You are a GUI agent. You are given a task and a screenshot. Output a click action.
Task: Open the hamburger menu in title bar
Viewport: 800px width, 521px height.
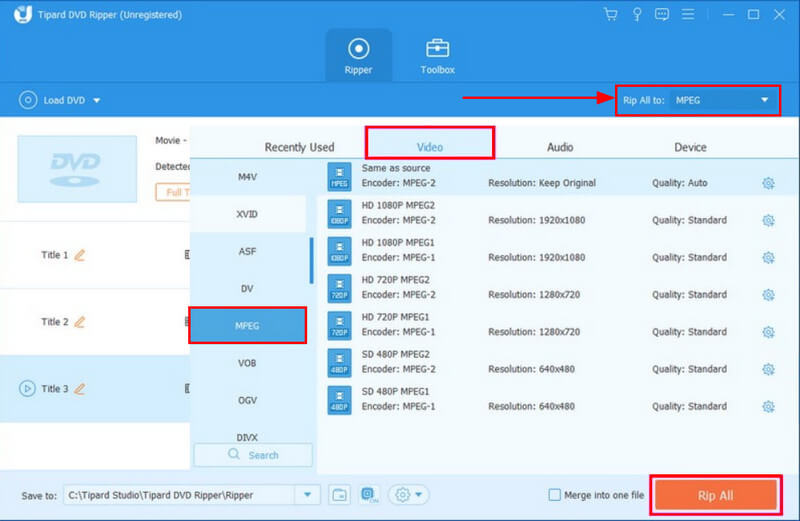(687, 14)
